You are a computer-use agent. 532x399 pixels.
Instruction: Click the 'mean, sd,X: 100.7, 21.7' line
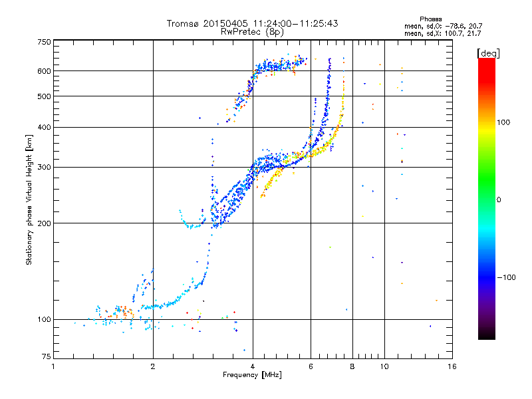click(442, 33)
